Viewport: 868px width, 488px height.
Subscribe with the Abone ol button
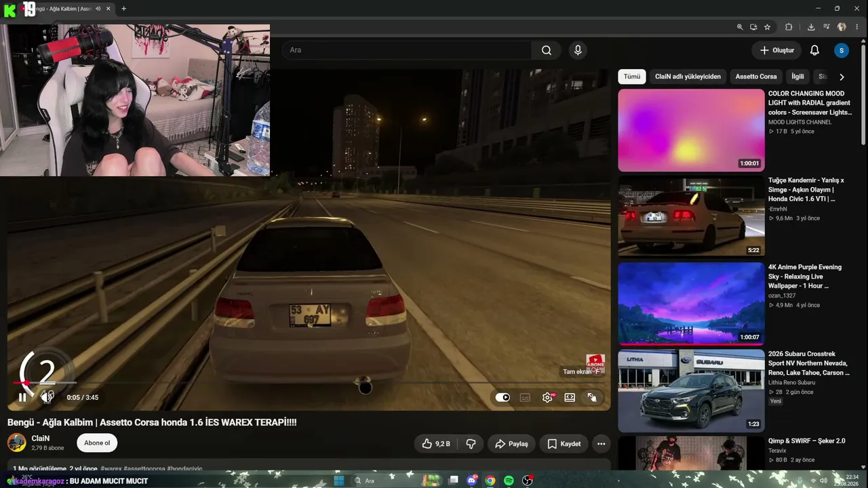[97, 443]
